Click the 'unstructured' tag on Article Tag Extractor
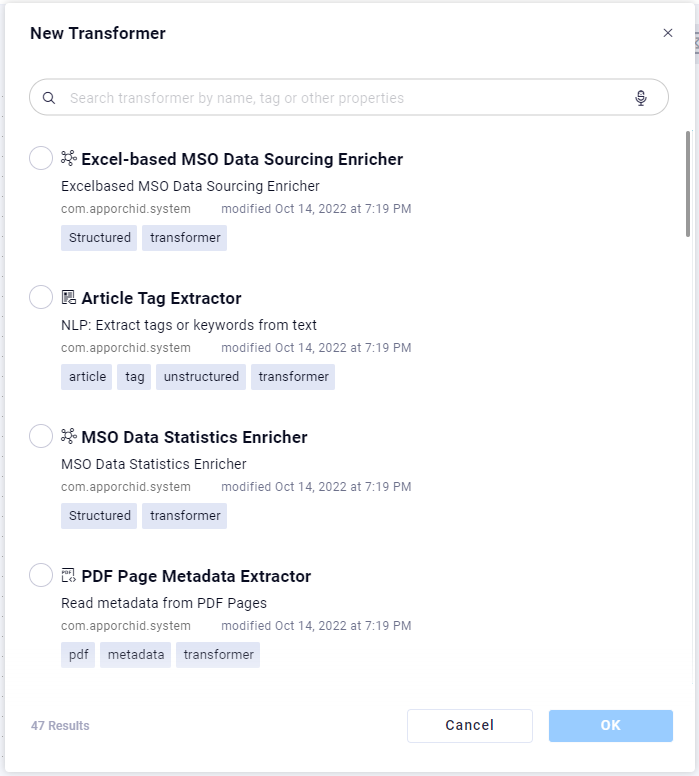This screenshot has width=699, height=776. tap(201, 377)
